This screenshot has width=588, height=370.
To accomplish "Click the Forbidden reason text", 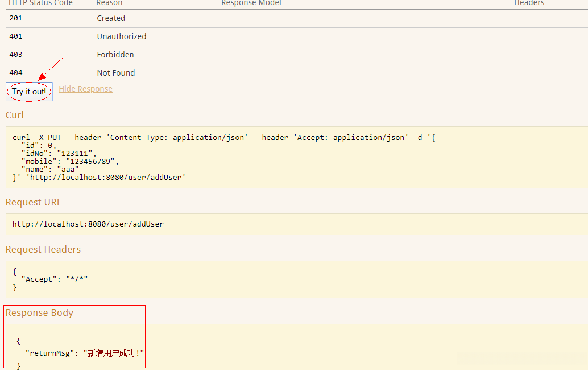I will (x=115, y=55).
